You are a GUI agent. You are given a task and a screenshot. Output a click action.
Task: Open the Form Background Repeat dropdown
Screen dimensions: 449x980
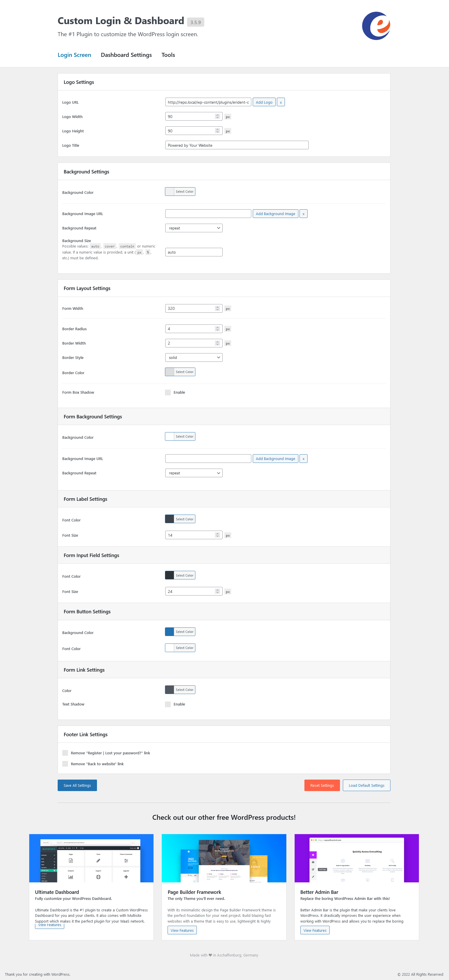pos(194,473)
